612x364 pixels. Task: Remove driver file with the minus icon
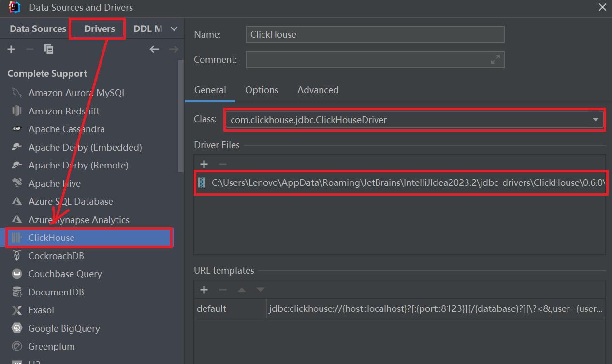222,164
